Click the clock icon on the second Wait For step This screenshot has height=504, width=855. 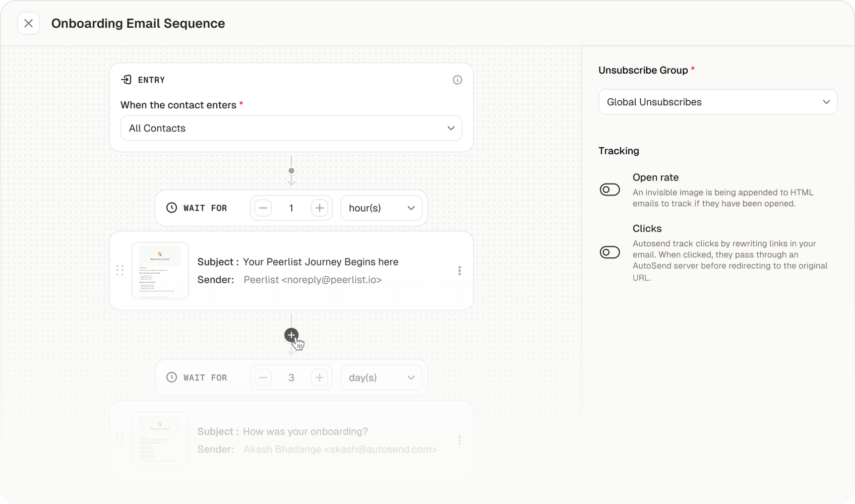point(171,377)
